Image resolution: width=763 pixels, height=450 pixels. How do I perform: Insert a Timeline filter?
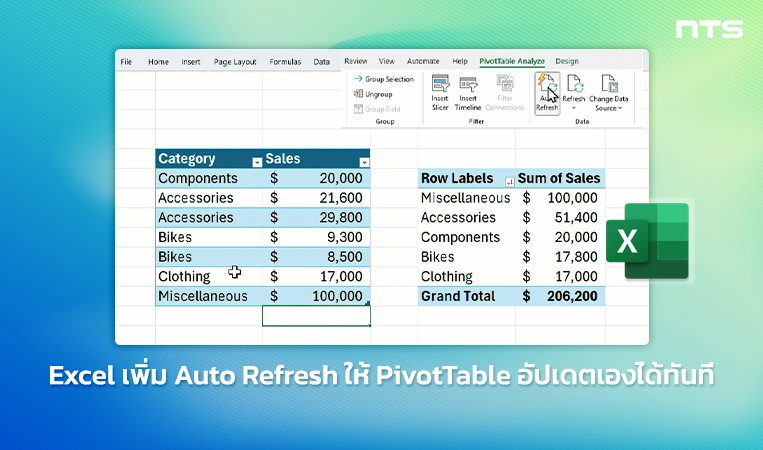tap(468, 93)
